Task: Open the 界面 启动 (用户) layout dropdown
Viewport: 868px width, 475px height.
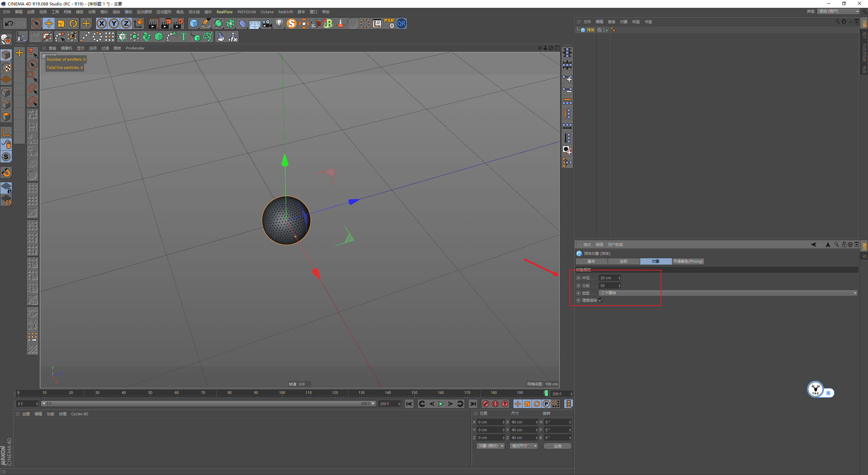Action: (x=839, y=12)
